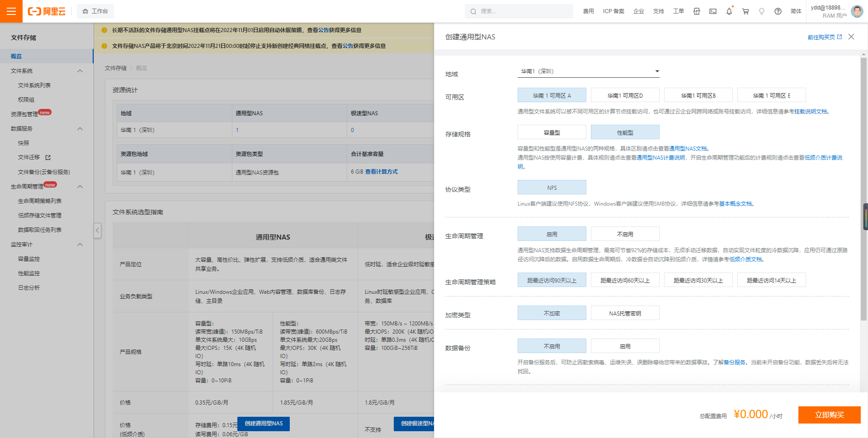868x438 pixels.
Task: Select availability zone 华南1 可用区D
Action: pyautogui.click(x=625, y=95)
